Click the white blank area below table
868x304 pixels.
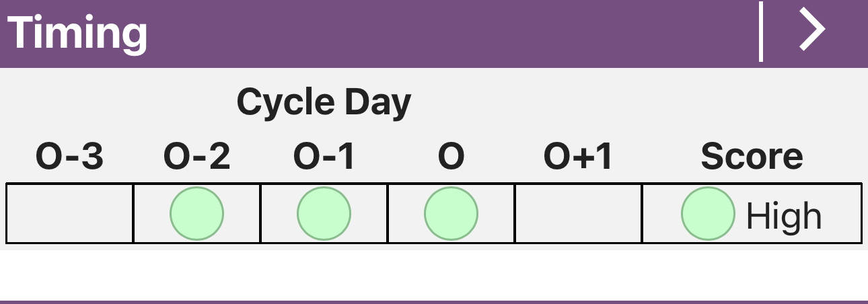pos(434,274)
